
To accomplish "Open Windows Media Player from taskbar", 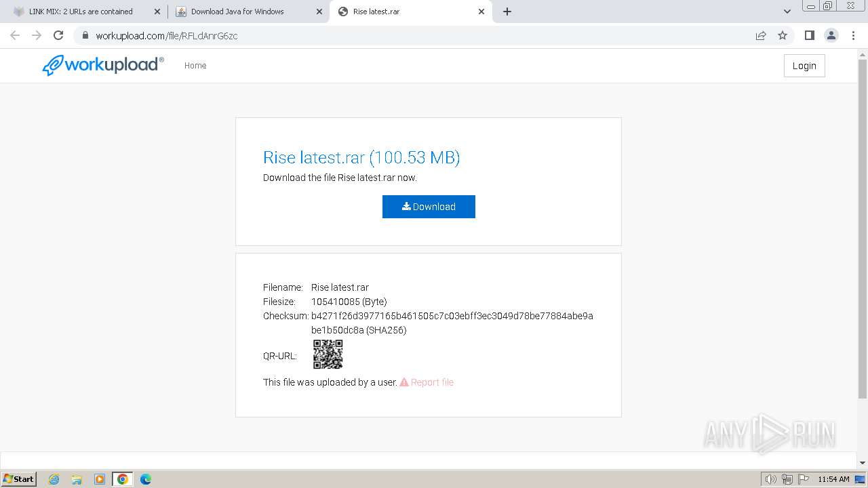I will click(x=99, y=479).
